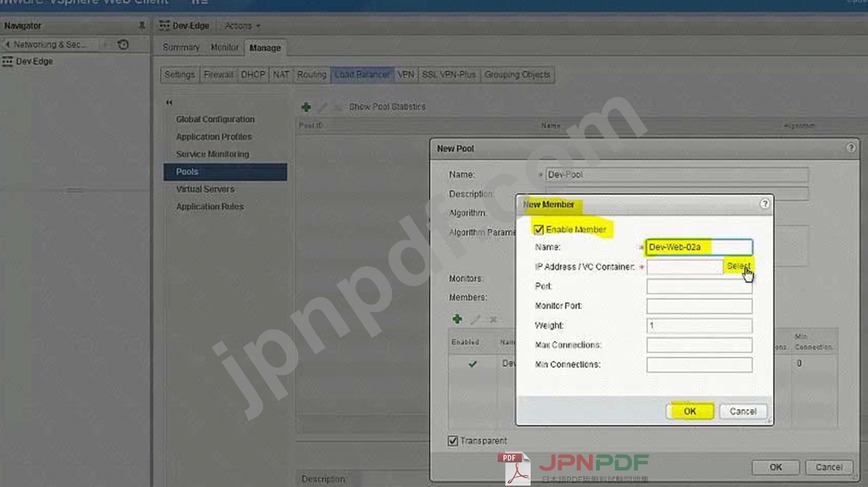Open the Grouping Objects sub-tab

(517, 75)
